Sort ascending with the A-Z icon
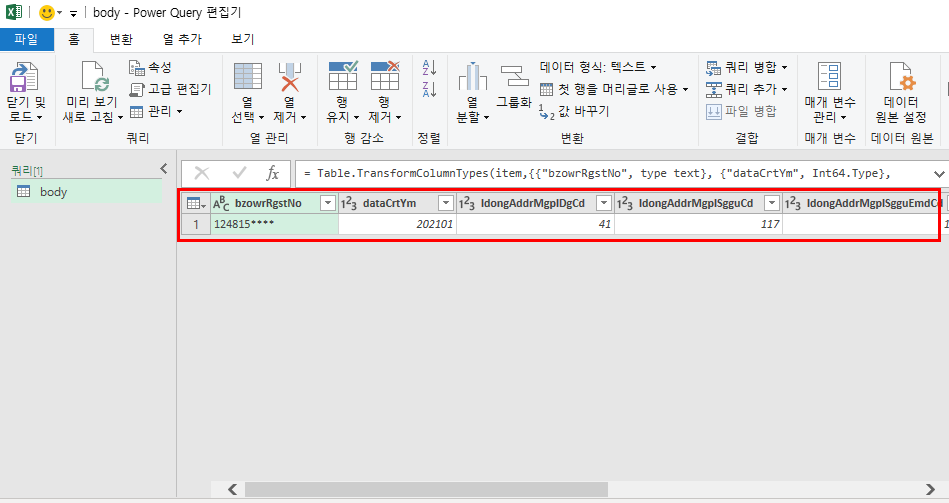 tap(429, 67)
